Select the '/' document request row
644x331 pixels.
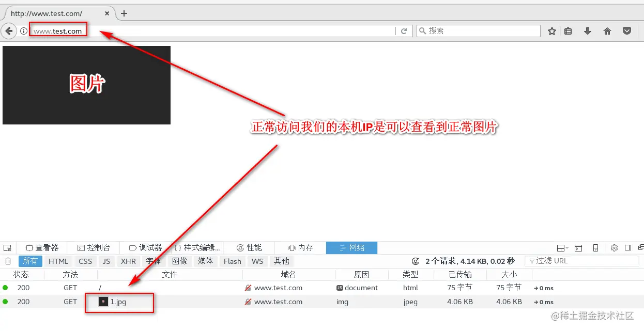322,288
